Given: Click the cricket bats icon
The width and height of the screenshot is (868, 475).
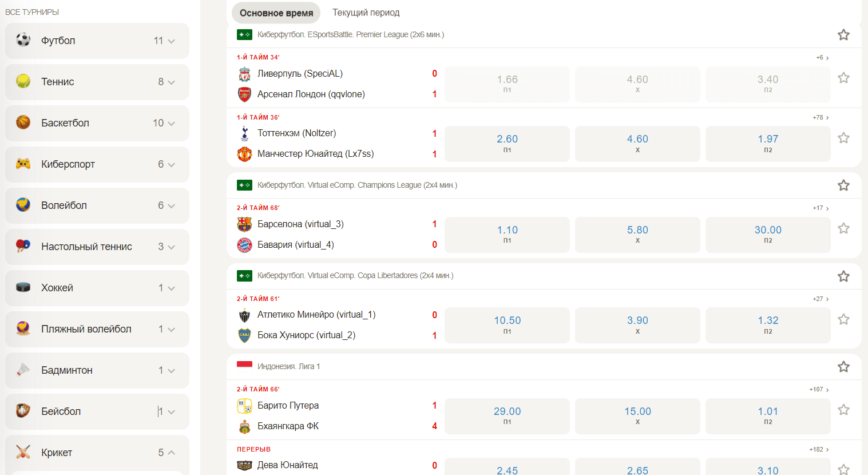Looking at the screenshot, I should (x=23, y=452).
